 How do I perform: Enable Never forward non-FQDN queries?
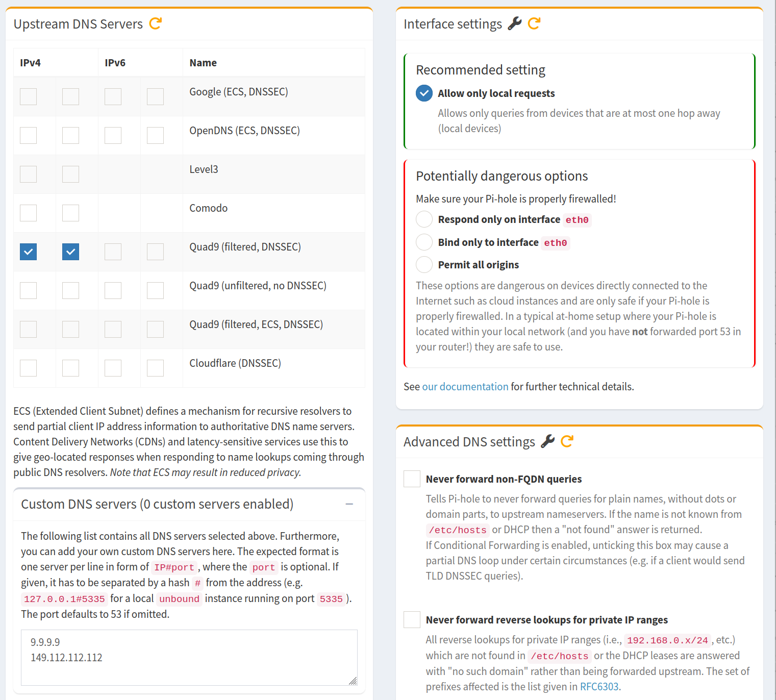(x=412, y=479)
